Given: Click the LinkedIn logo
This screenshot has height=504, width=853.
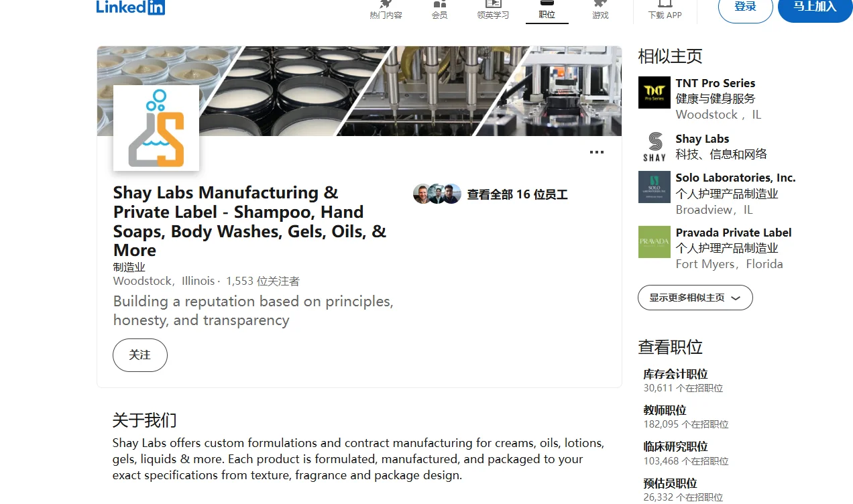Looking at the screenshot, I should pos(131,7).
